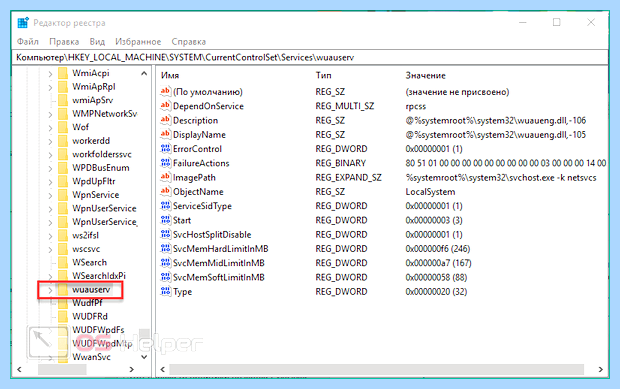The height and width of the screenshot is (389, 620).
Task: Click the registry path address bar
Action: point(310,57)
